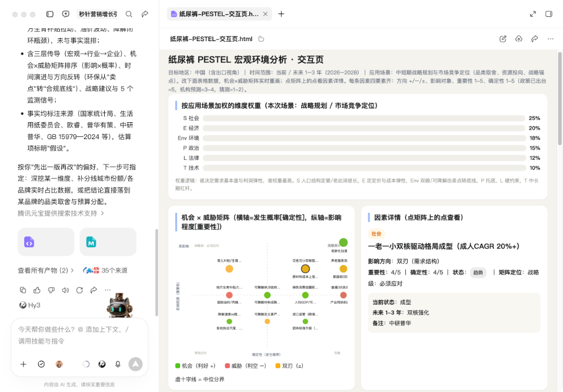Start voice input with the microphone
This screenshot has height=392, width=563.
tap(118, 364)
